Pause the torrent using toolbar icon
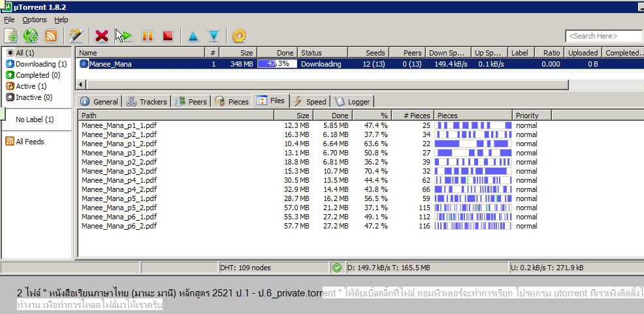Image resolution: width=644 pixels, height=314 pixels. pos(148,36)
